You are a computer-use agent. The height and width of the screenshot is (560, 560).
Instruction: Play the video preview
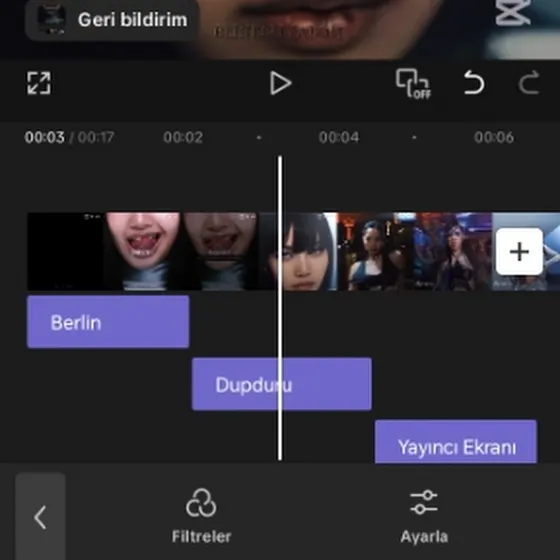click(x=280, y=83)
